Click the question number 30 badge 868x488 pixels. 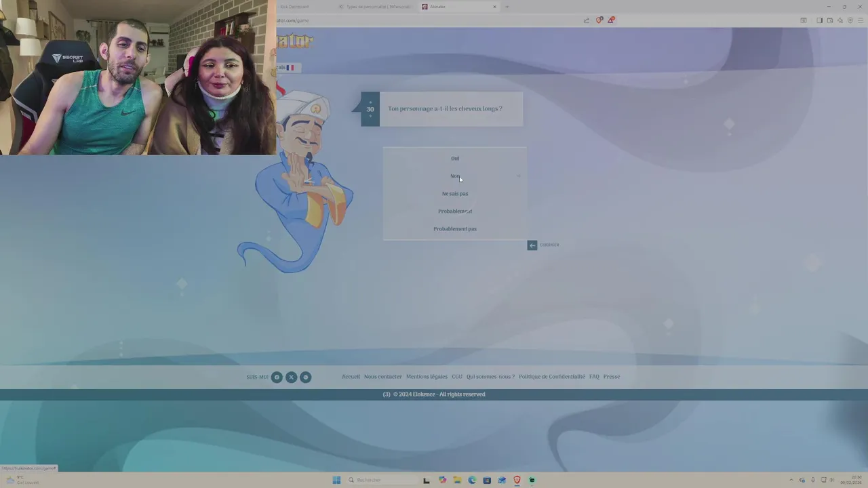[370, 109]
